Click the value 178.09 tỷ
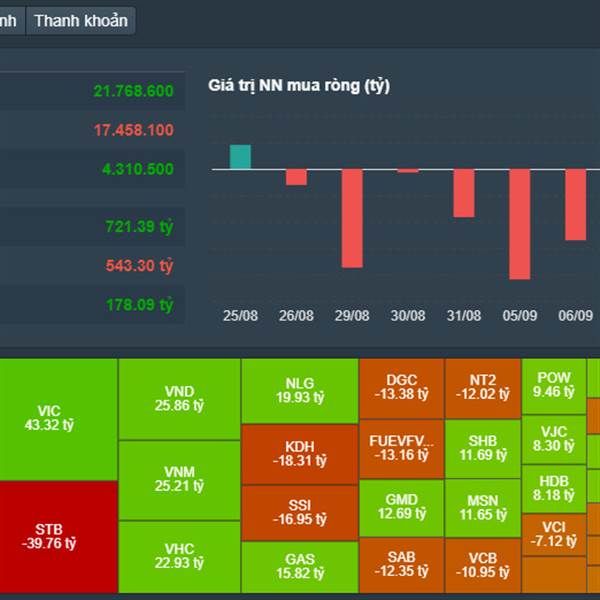 [139, 305]
